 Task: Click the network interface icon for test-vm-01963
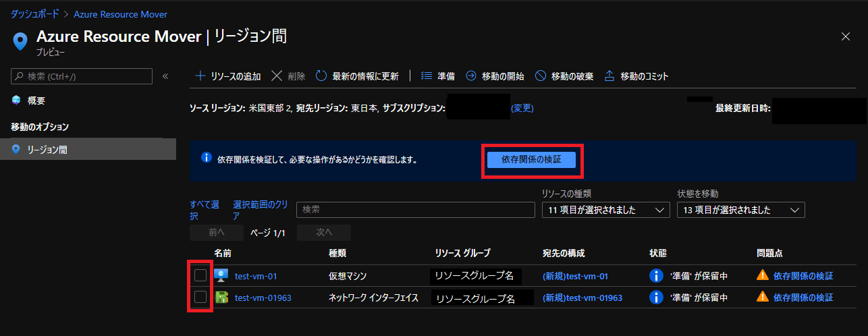pos(221,298)
